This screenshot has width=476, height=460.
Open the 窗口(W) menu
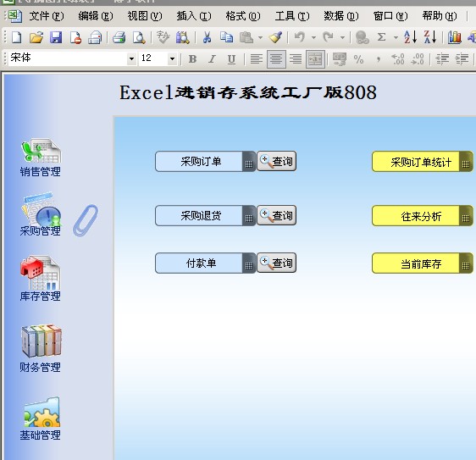(x=390, y=16)
